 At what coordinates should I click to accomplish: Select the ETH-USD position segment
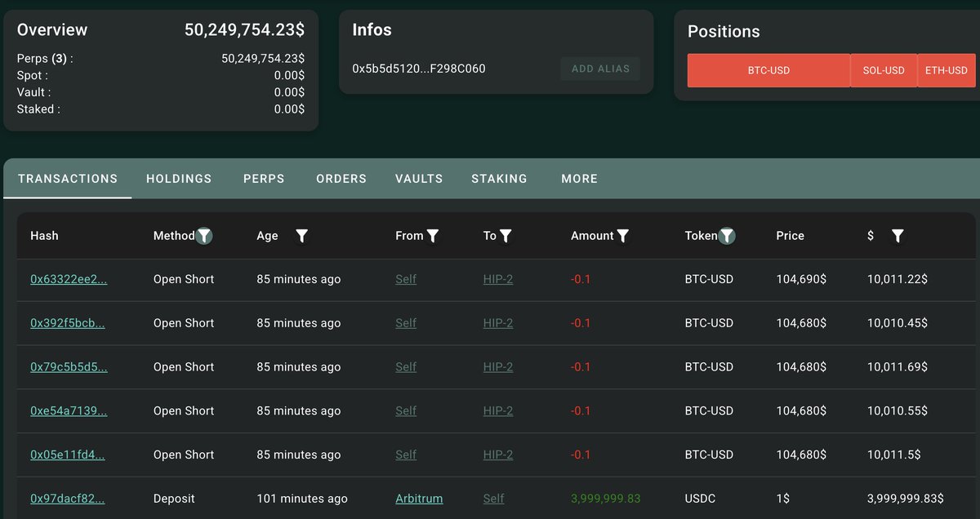(947, 70)
